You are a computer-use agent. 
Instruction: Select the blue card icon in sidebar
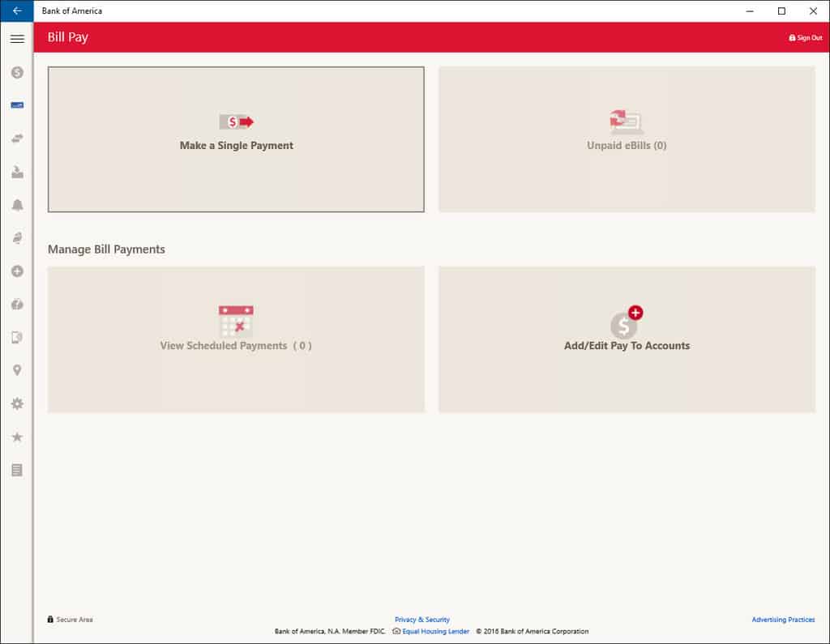coord(17,105)
